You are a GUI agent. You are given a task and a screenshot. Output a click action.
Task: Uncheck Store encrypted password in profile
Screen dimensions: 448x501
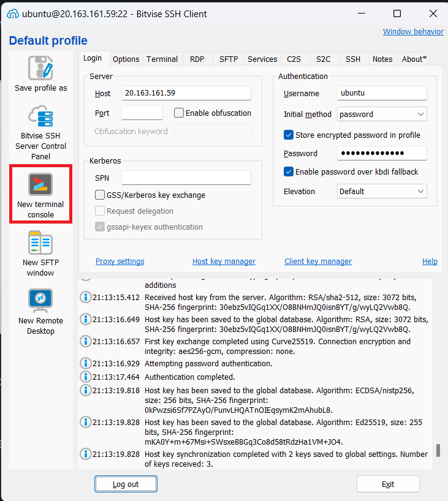[289, 135]
